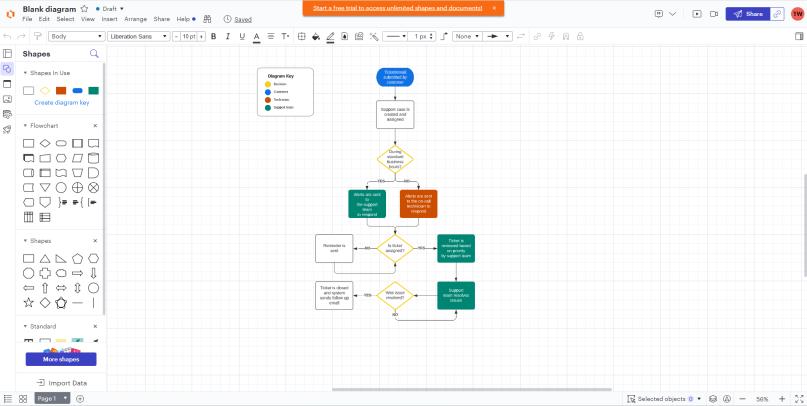Click the shape position icon
This screenshot has width=807, height=406.
(x=302, y=37)
